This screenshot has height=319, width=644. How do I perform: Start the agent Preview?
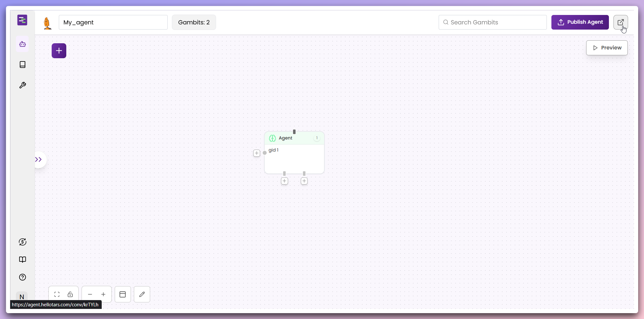pyautogui.click(x=607, y=47)
